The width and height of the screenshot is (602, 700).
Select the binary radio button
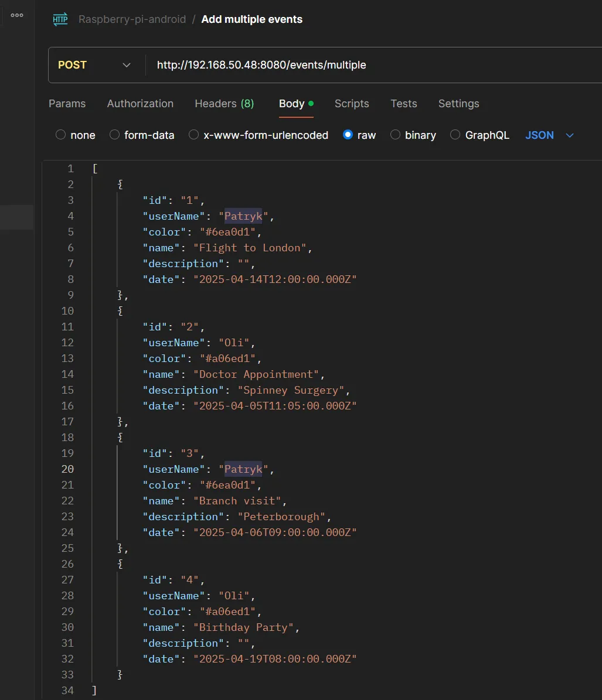coord(395,135)
